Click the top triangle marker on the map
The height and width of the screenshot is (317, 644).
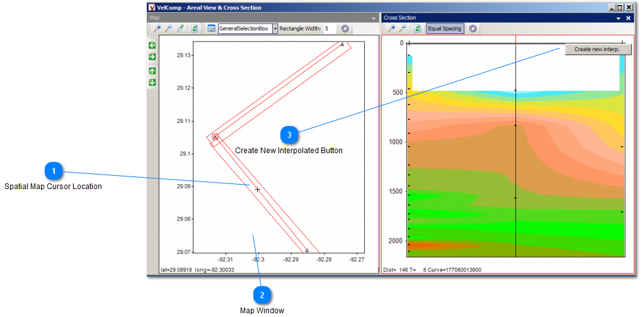coord(342,44)
